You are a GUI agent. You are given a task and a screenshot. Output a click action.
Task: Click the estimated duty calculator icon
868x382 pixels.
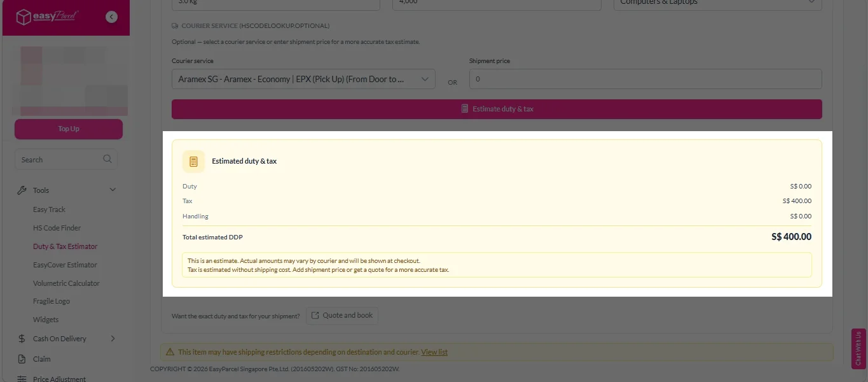click(193, 162)
